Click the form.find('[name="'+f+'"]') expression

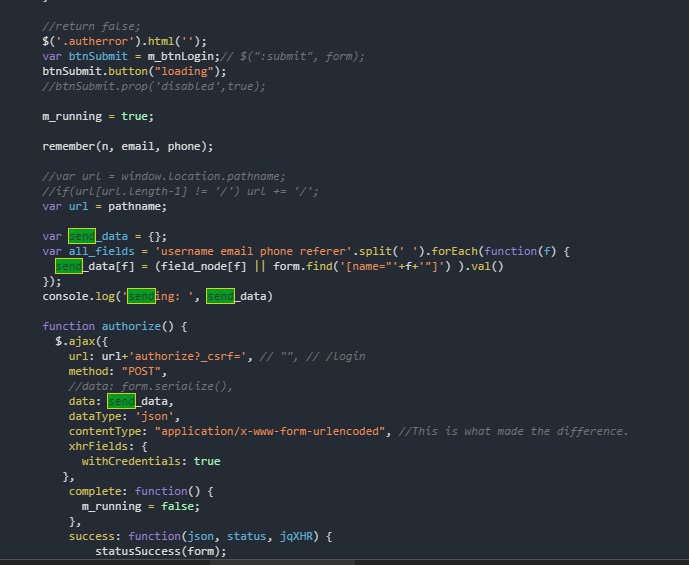[x=362, y=266]
